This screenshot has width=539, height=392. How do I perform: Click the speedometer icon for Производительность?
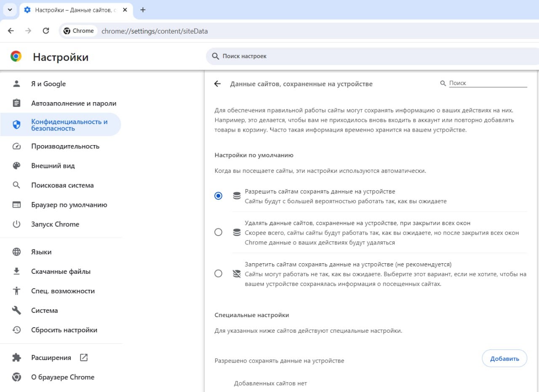pos(16,146)
